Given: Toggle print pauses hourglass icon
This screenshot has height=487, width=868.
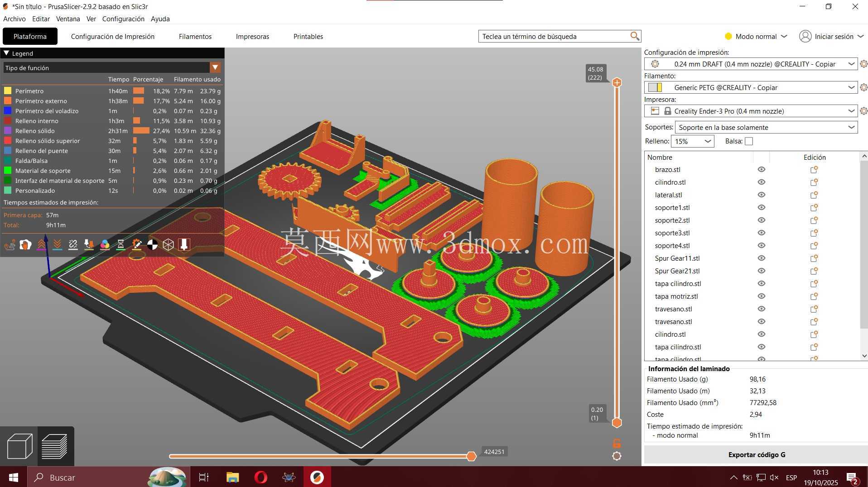Looking at the screenshot, I should [121, 245].
